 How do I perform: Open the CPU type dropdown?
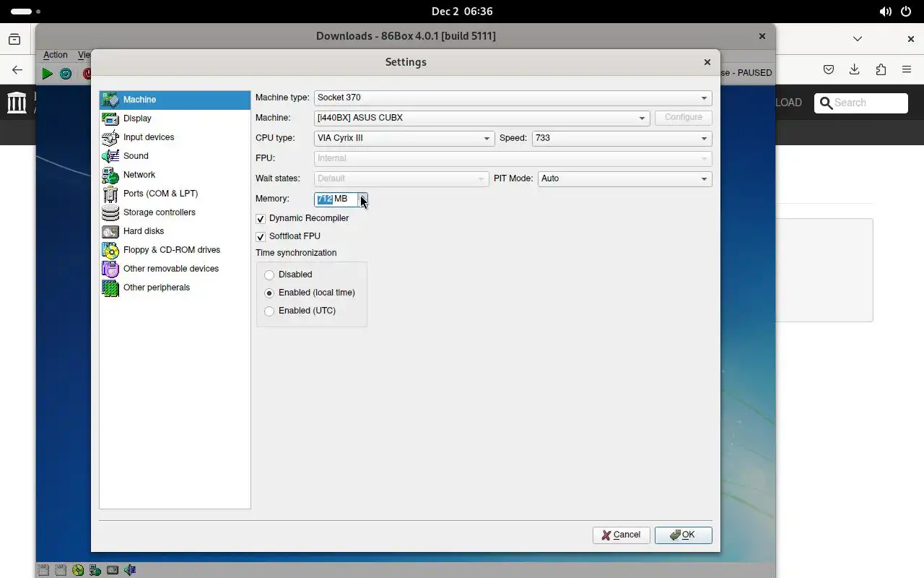pyautogui.click(x=404, y=138)
